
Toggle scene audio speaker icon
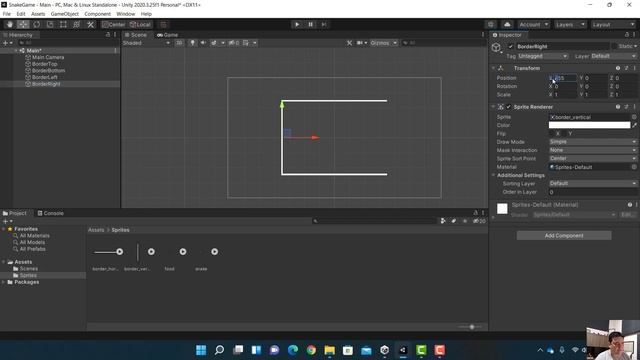203,43
